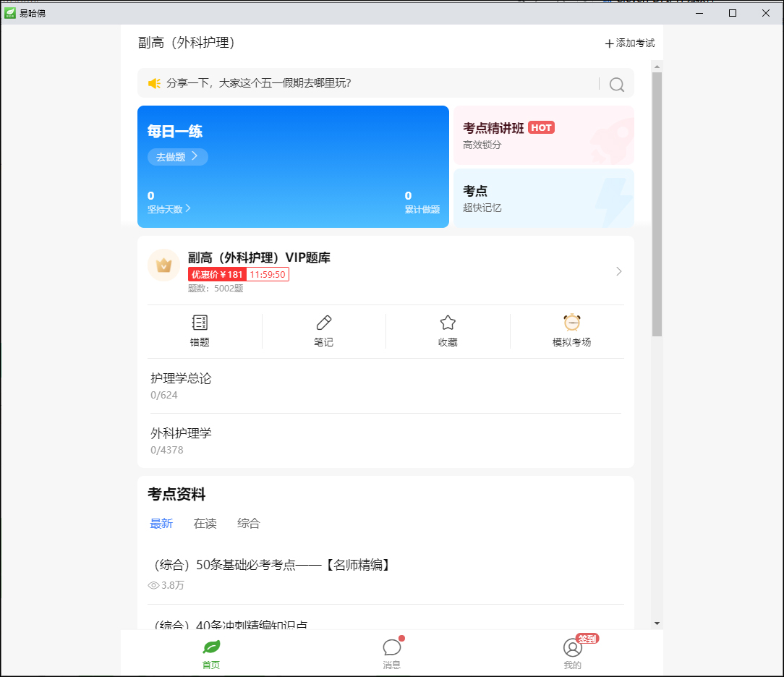Go to 我的 bottom tab
This screenshot has width=784, height=677.
click(x=573, y=653)
